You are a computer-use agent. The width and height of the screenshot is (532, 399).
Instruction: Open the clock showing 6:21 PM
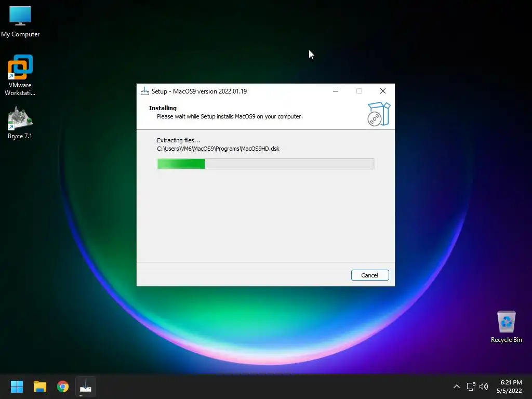pyautogui.click(x=509, y=387)
